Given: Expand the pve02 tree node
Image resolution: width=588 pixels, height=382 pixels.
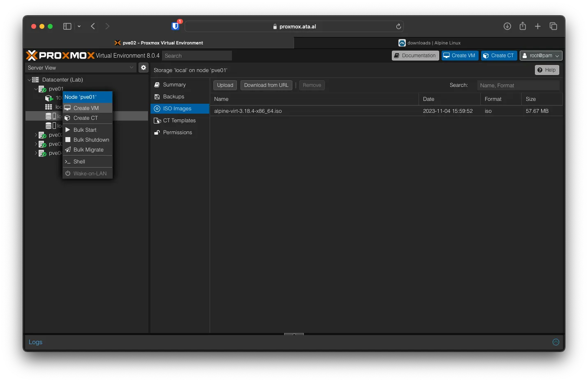Looking at the screenshot, I should [36, 135].
